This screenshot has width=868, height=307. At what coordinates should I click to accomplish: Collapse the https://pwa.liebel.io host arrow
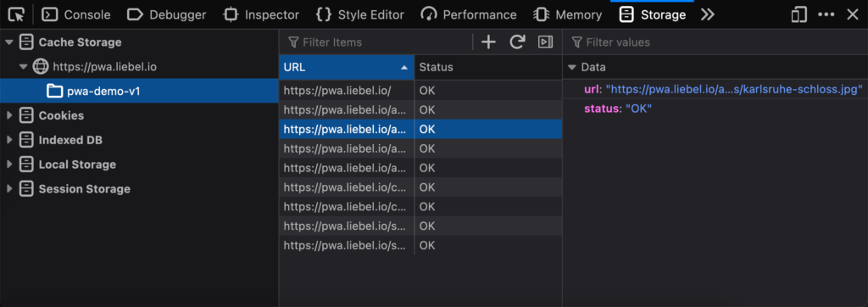tap(23, 67)
